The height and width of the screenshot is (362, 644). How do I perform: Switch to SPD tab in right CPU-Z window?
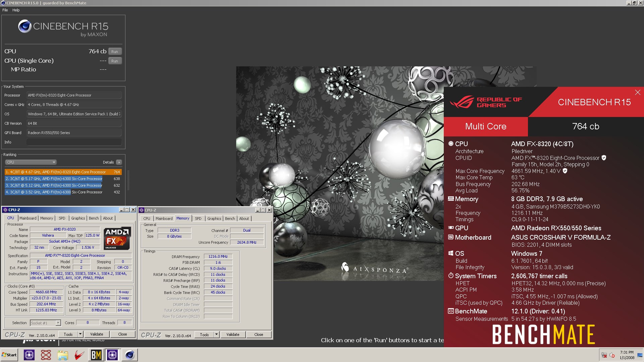198,219
